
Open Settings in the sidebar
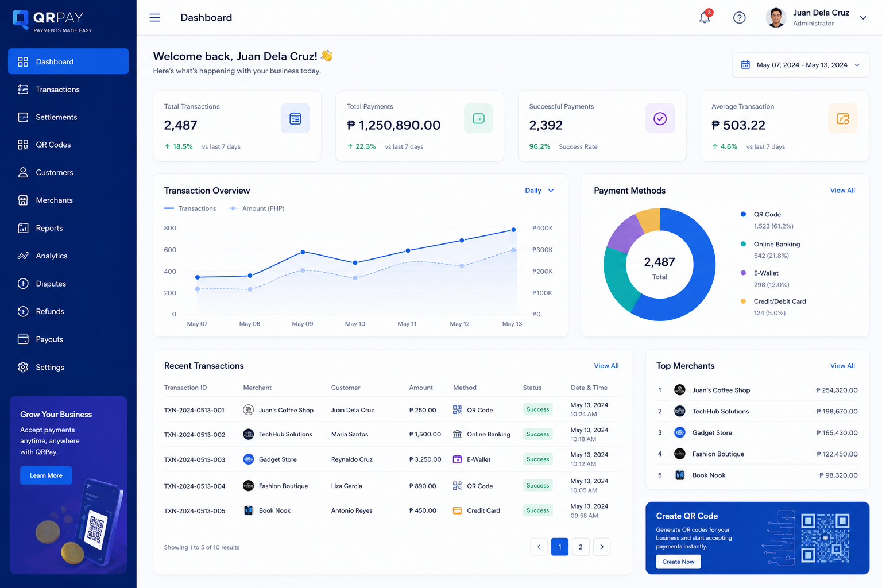click(x=68, y=367)
